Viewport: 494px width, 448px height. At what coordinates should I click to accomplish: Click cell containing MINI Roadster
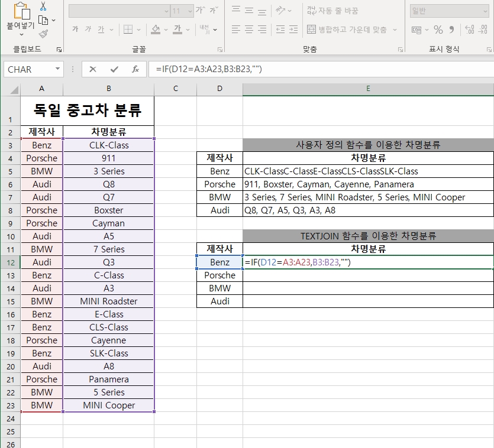109,301
